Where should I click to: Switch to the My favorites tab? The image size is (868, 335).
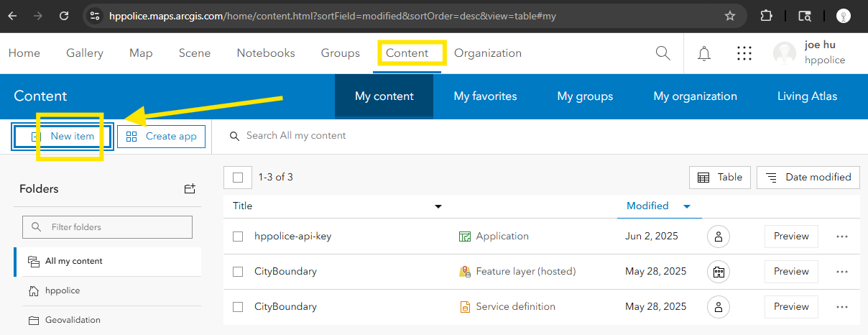click(485, 96)
